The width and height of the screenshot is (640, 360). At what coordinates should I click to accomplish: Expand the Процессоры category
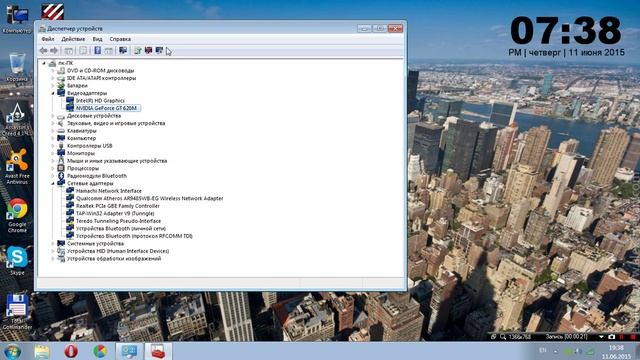click(x=53, y=169)
